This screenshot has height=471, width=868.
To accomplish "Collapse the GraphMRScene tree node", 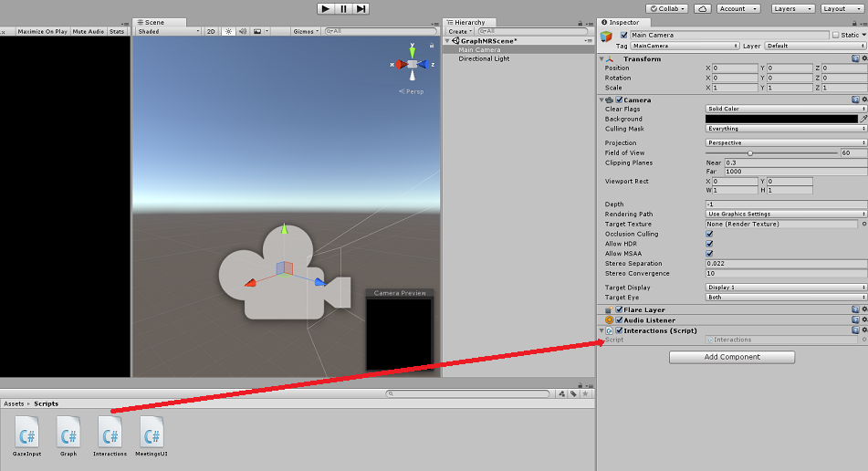I will [447, 41].
